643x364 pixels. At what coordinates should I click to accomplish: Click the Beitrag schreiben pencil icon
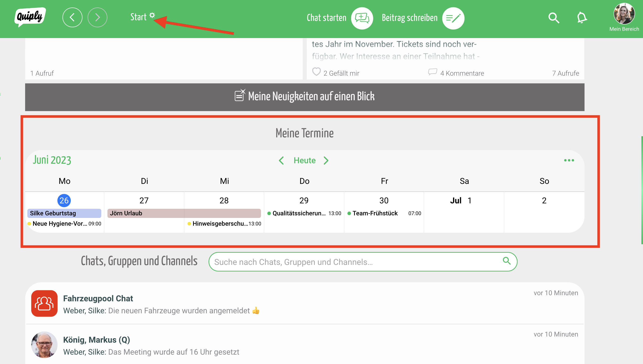453,18
